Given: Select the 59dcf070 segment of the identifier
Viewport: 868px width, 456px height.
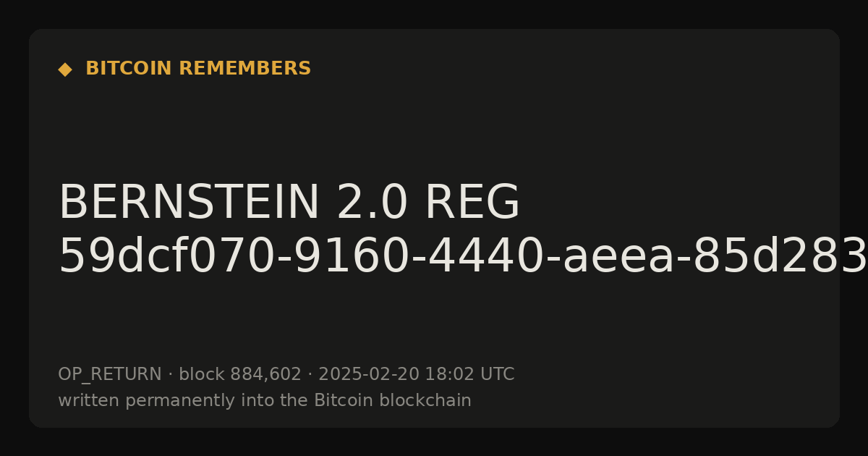Looking at the screenshot, I should pos(167,258).
